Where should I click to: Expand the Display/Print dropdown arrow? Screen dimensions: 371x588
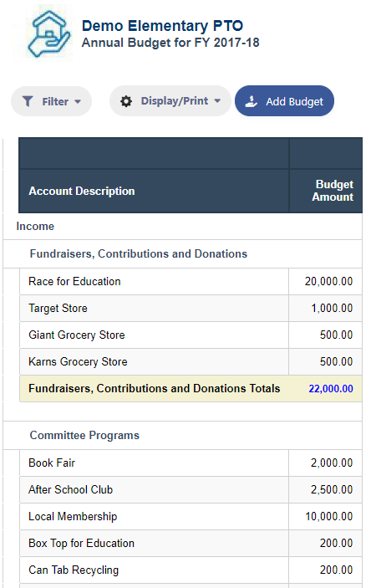click(x=217, y=101)
